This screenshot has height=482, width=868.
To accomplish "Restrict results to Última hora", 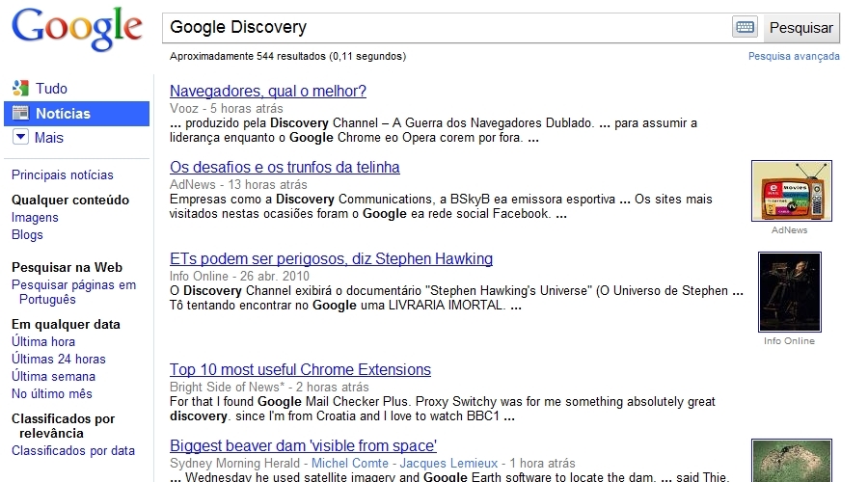I will click(x=43, y=341).
